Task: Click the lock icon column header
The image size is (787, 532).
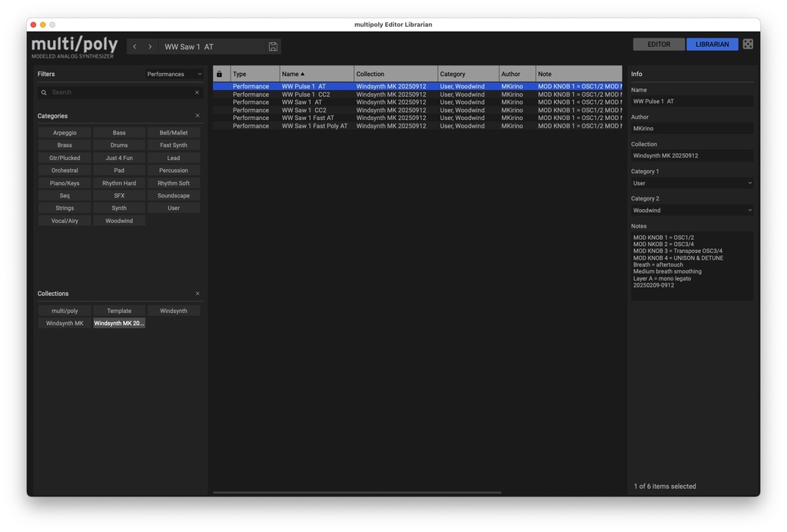Action: 219,74
